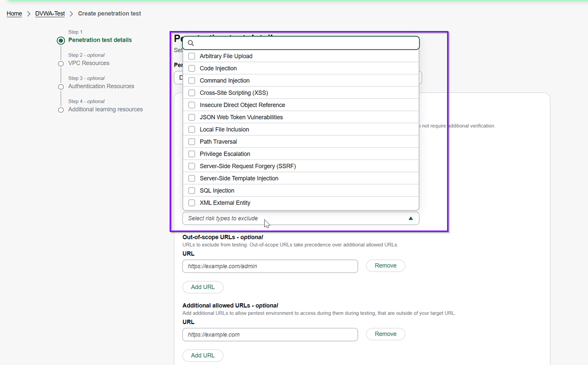Click the search magnifier icon in risk list

[191, 43]
